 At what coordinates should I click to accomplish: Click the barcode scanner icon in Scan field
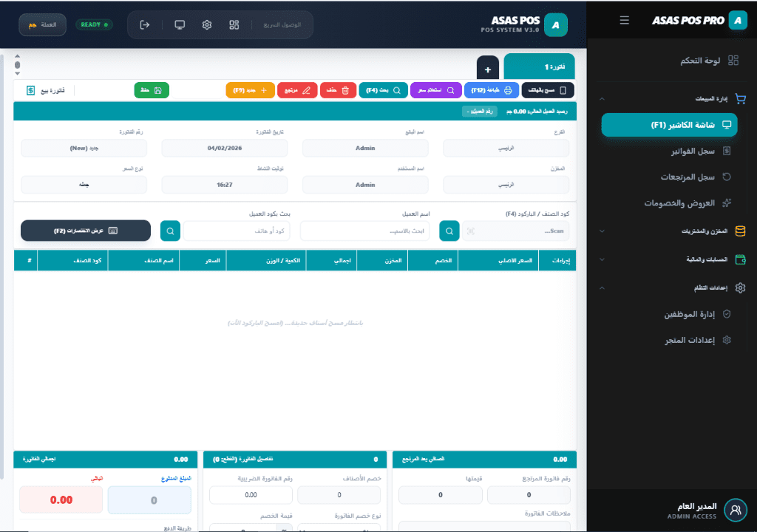point(470,232)
